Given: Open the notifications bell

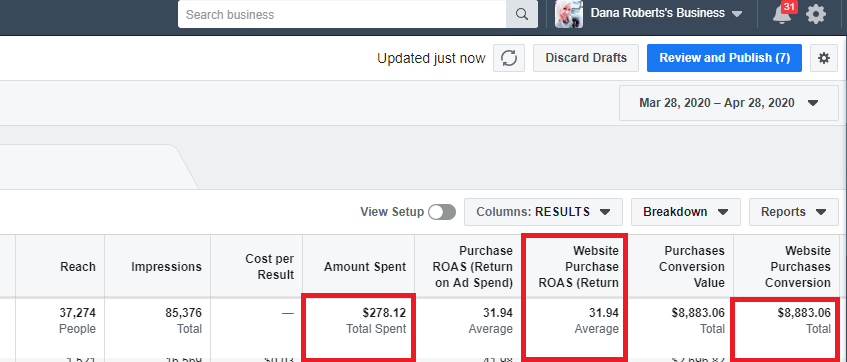Looking at the screenshot, I should click(781, 15).
